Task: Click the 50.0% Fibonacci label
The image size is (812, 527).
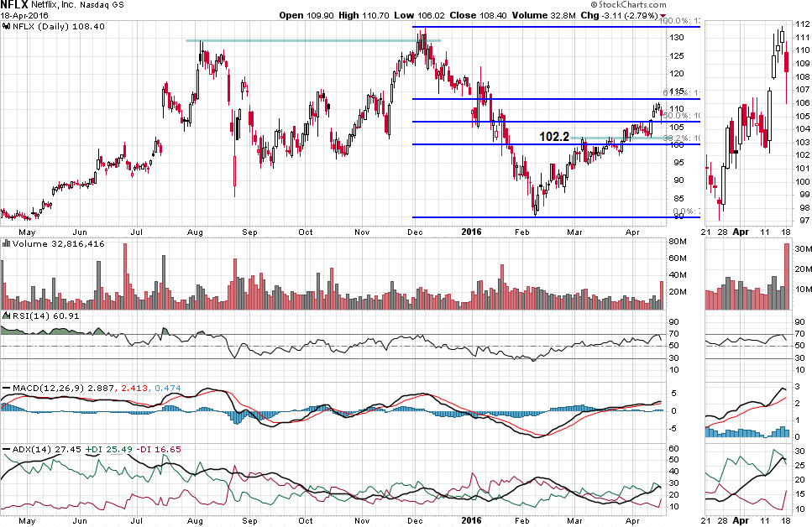Action: pos(682,116)
